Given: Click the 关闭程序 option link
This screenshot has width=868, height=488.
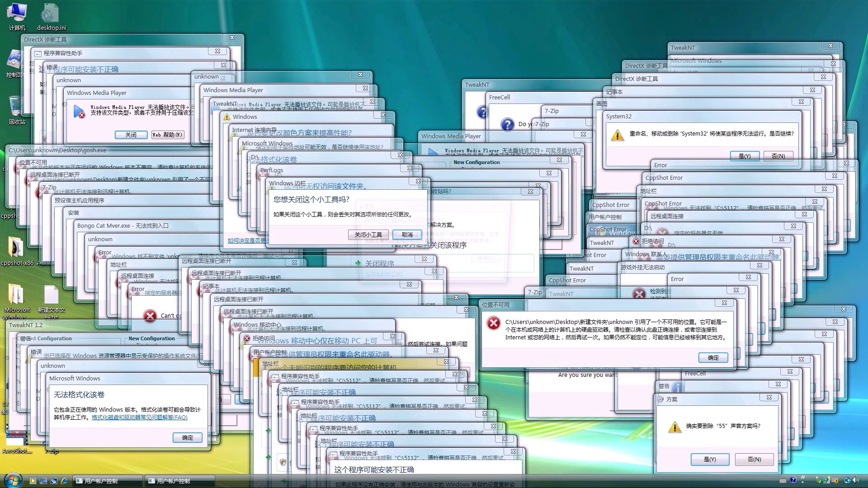Looking at the screenshot, I should click(380, 263).
